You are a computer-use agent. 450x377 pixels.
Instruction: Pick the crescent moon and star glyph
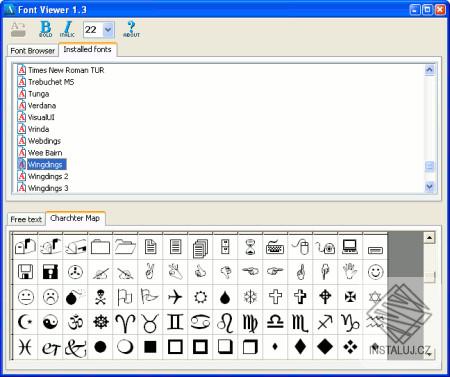click(25, 322)
